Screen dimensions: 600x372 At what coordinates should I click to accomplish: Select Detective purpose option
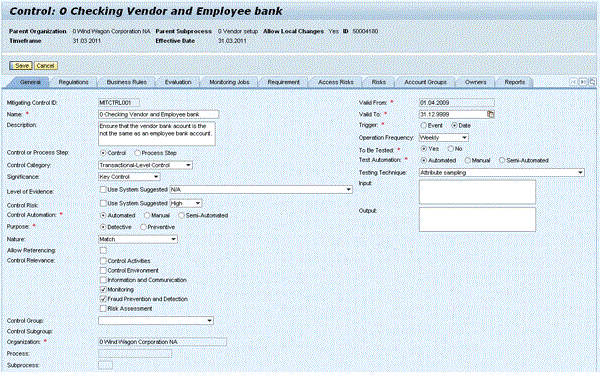(x=103, y=227)
